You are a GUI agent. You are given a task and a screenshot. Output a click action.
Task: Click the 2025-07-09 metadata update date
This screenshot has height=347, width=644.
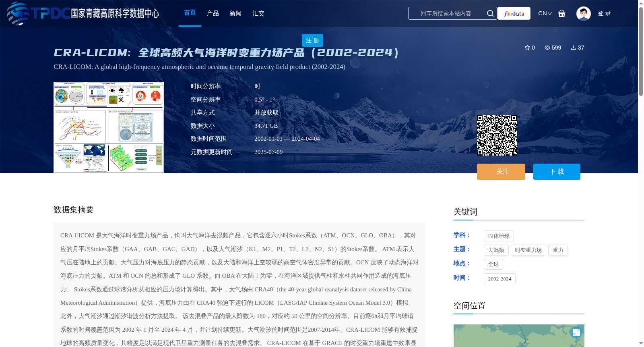click(x=268, y=152)
